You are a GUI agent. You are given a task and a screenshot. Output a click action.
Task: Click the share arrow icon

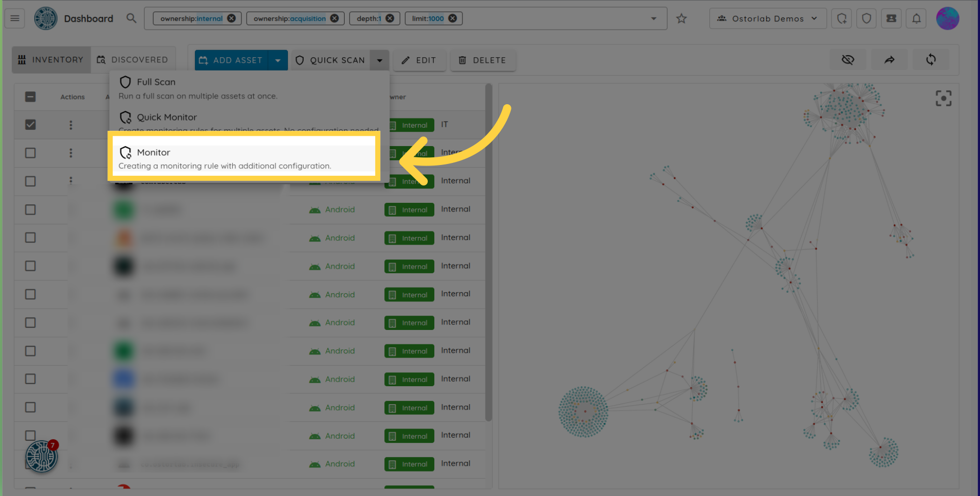(889, 60)
